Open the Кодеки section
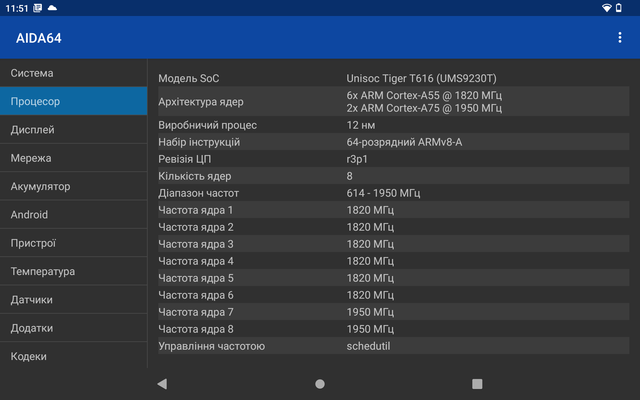 coord(73,356)
